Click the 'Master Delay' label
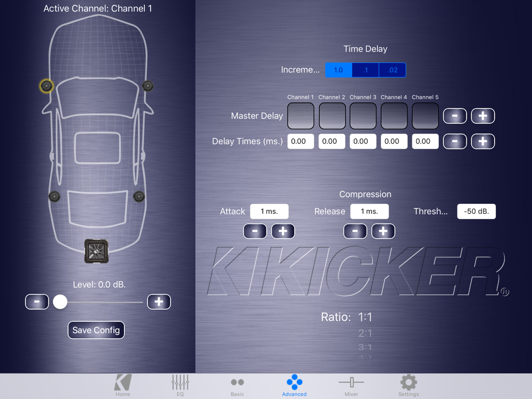532x399 pixels. [257, 116]
